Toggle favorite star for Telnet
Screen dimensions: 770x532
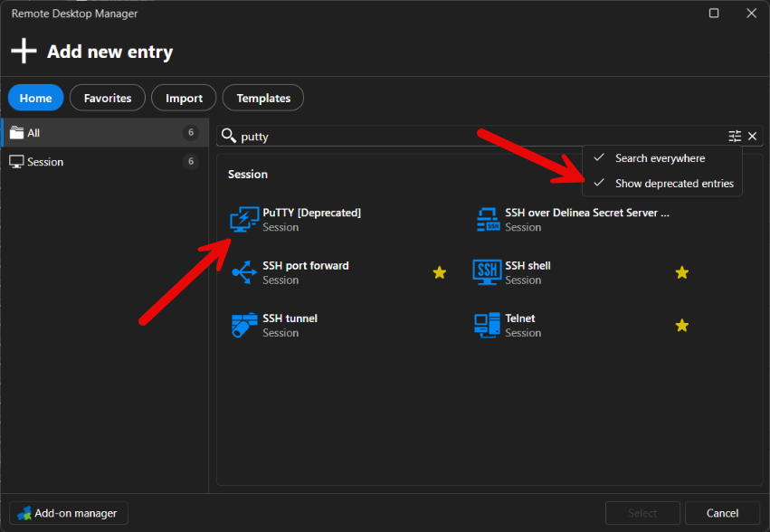pos(681,325)
